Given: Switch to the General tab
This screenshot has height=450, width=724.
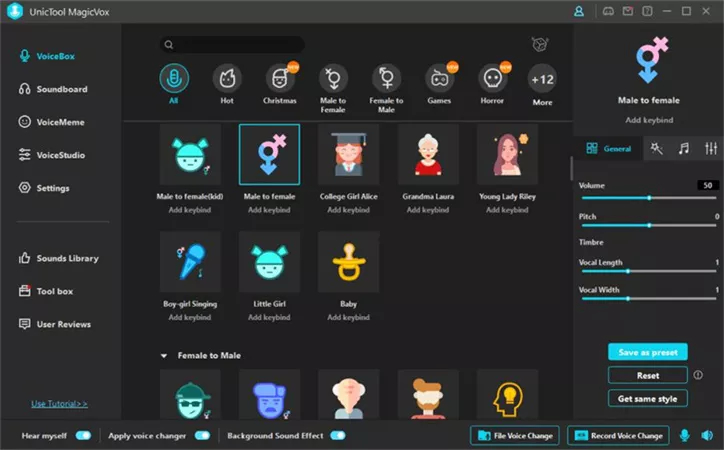Looking at the screenshot, I should (608, 149).
